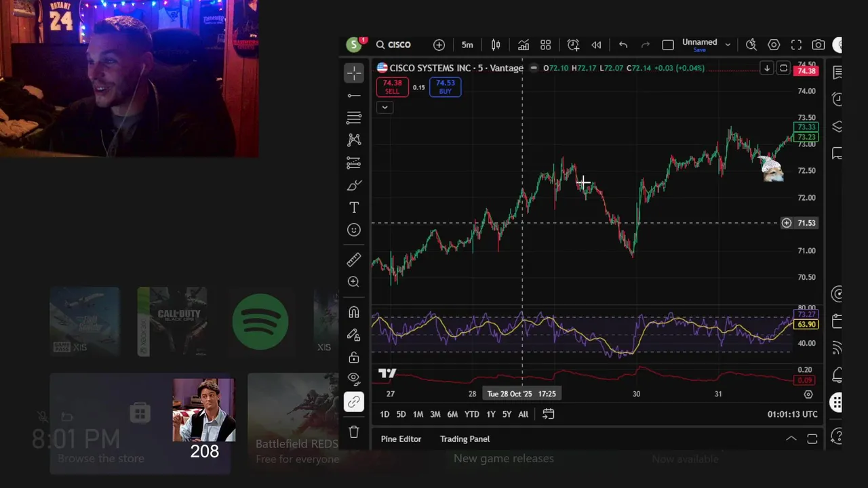This screenshot has height=488, width=868.
Task: Select the 1D time range
Action: click(x=384, y=414)
